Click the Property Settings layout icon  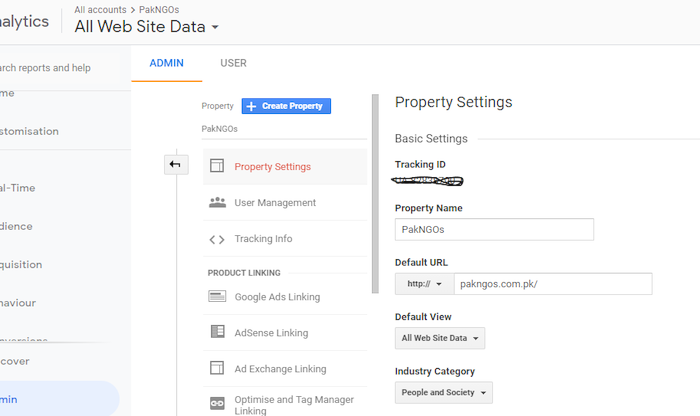217,166
